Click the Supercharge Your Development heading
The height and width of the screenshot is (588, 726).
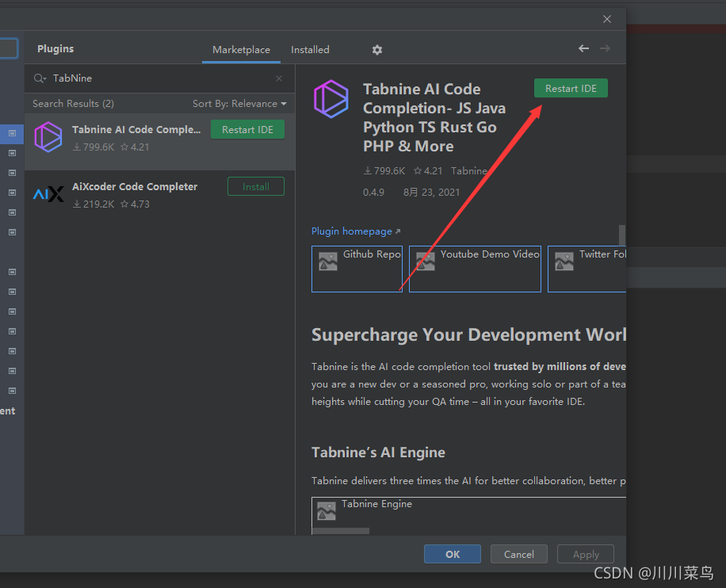coord(468,334)
